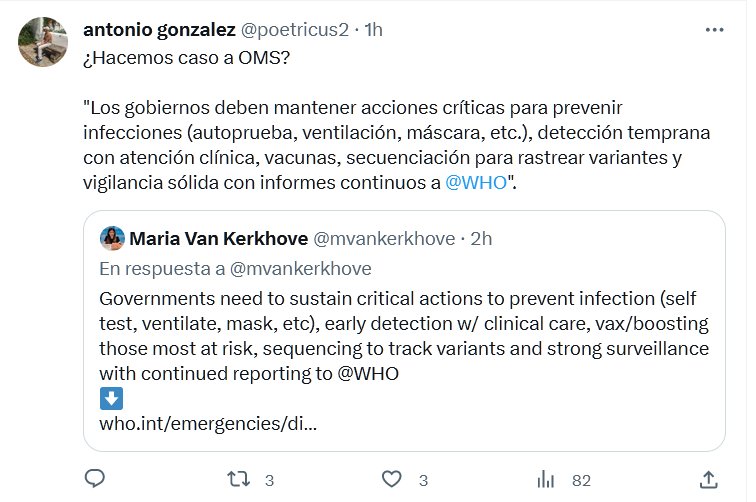Repost this tweet via the retweet icon
Image resolution: width=756 pixels, height=502 pixels.
click(240, 479)
